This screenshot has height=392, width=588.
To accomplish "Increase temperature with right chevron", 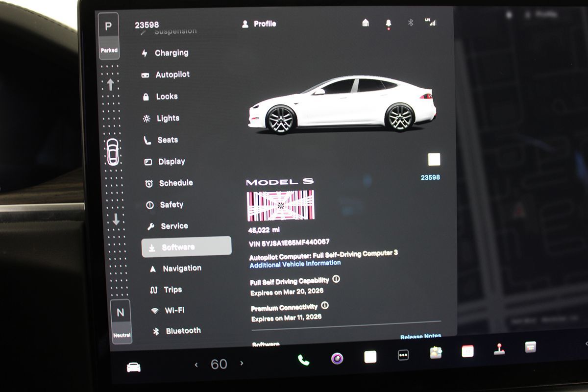I will pos(242,363).
